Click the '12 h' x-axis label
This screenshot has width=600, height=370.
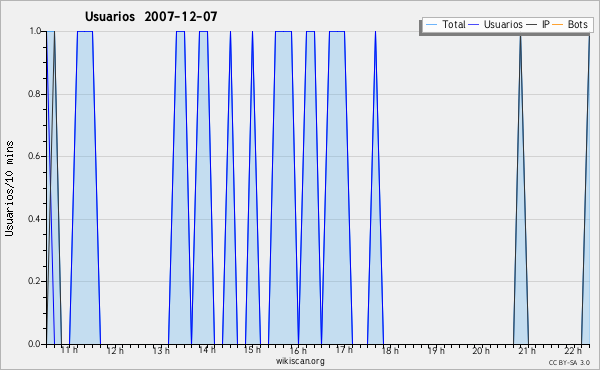(x=115, y=350)
